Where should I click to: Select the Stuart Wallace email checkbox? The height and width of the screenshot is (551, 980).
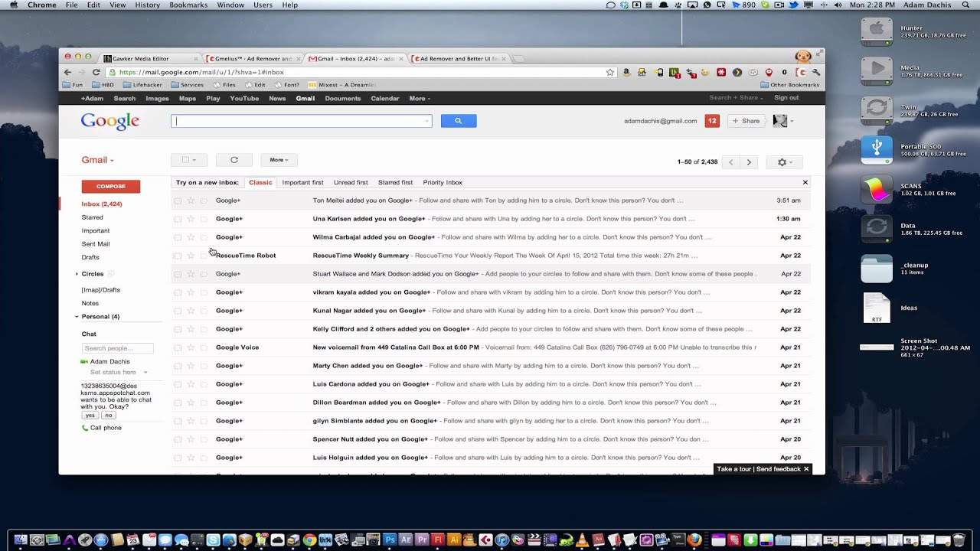[x=178, y=274]
